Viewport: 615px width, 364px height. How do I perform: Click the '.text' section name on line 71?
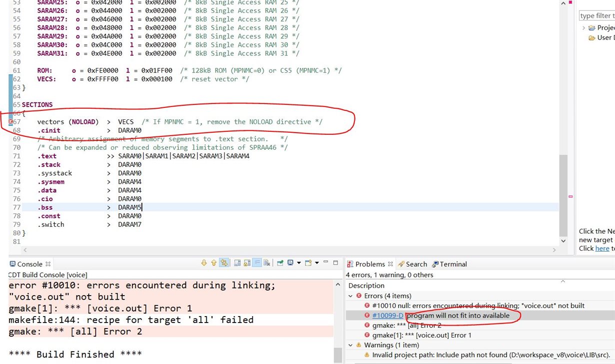tap(47, 156)
